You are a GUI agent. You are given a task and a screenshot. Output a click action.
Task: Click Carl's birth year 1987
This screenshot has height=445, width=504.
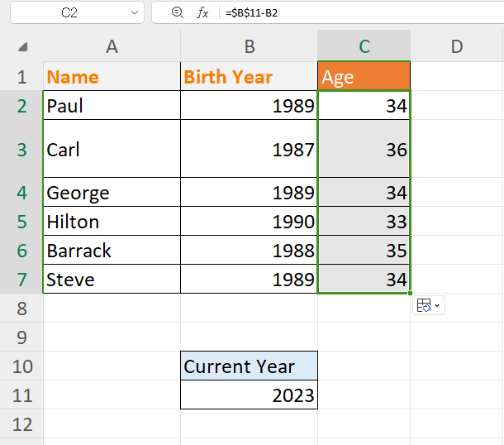249,149
